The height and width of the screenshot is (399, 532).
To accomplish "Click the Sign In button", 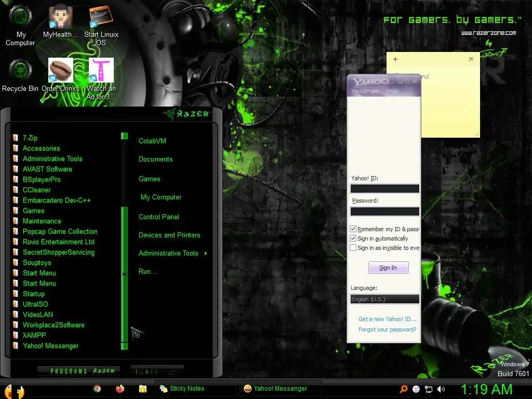I will [x=388, y=268].
